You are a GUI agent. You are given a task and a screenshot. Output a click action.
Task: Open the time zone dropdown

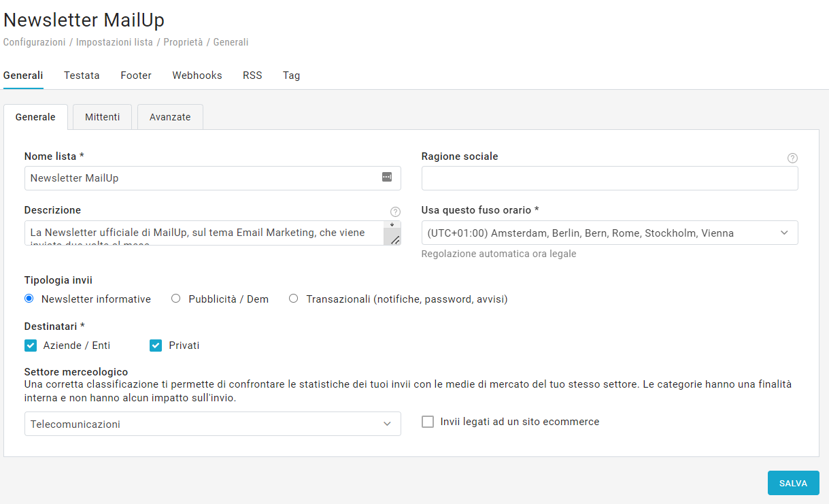[x=609, y=233]
